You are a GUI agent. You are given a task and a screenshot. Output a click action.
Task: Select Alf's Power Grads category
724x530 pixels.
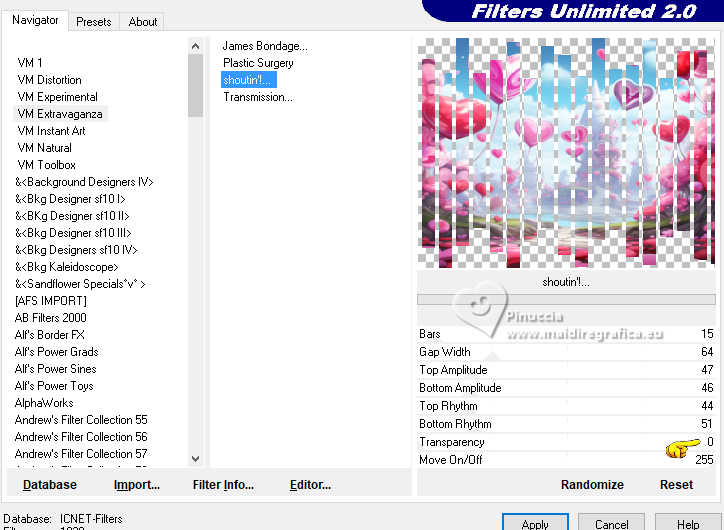pos(56,352)
